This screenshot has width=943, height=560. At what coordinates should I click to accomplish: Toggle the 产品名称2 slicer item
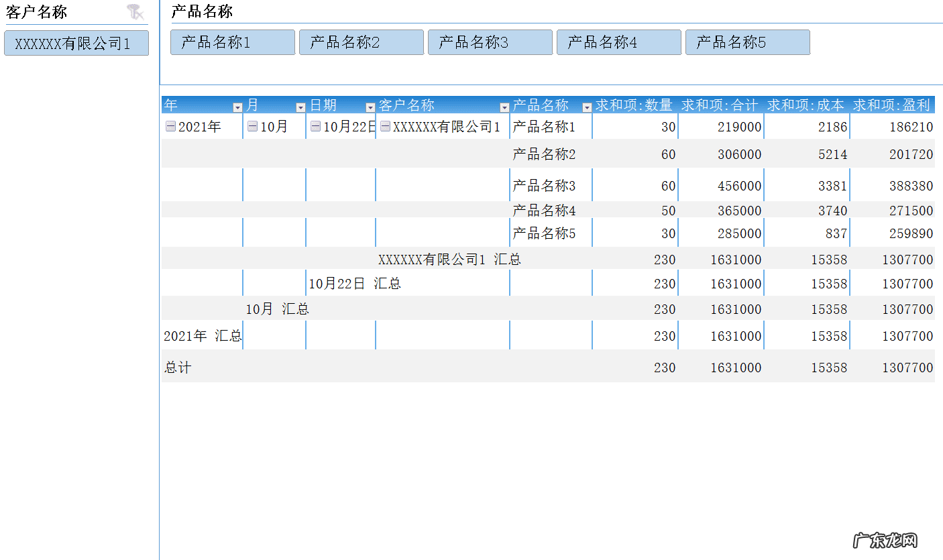pyautogui.click(x=361, y=42)
